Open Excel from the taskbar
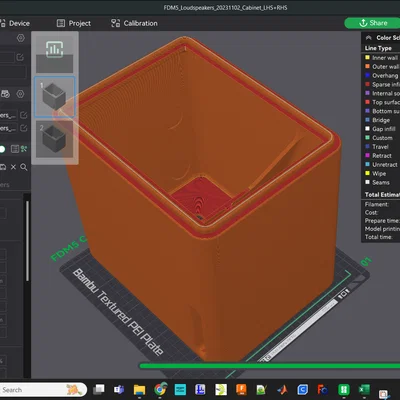 click(x=364, y=389)
